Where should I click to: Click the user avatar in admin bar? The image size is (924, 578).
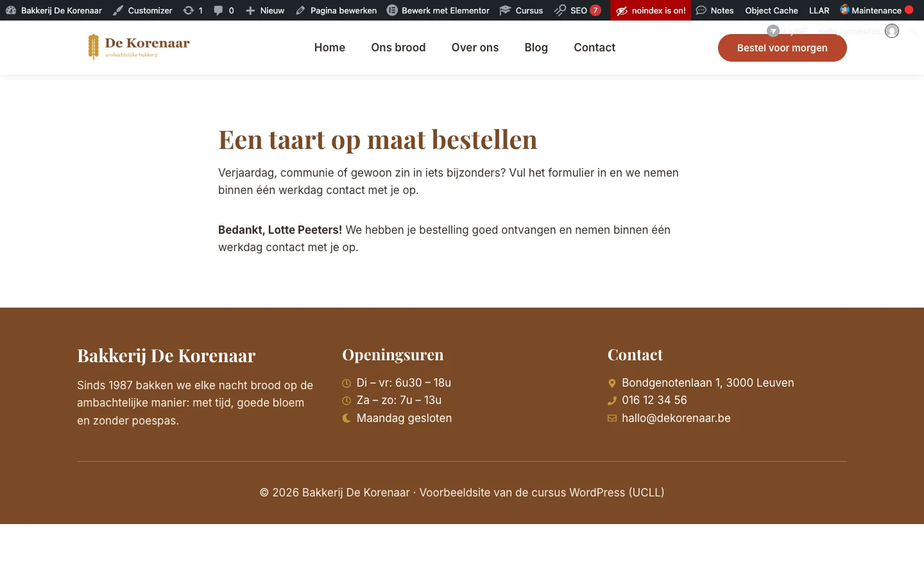(892, 31)
